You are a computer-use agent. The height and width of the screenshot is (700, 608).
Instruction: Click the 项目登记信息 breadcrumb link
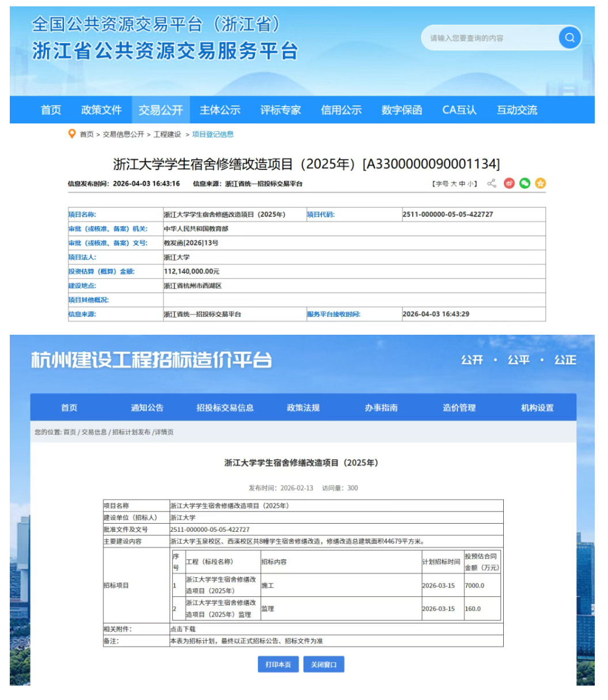(212, 134)
